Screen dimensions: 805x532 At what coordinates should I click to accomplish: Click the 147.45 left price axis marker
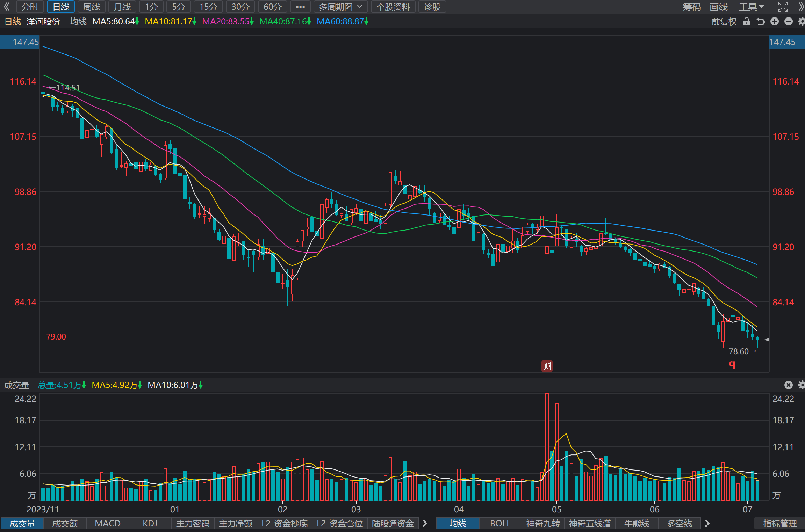pyautogui.click(x=20, y=42)
